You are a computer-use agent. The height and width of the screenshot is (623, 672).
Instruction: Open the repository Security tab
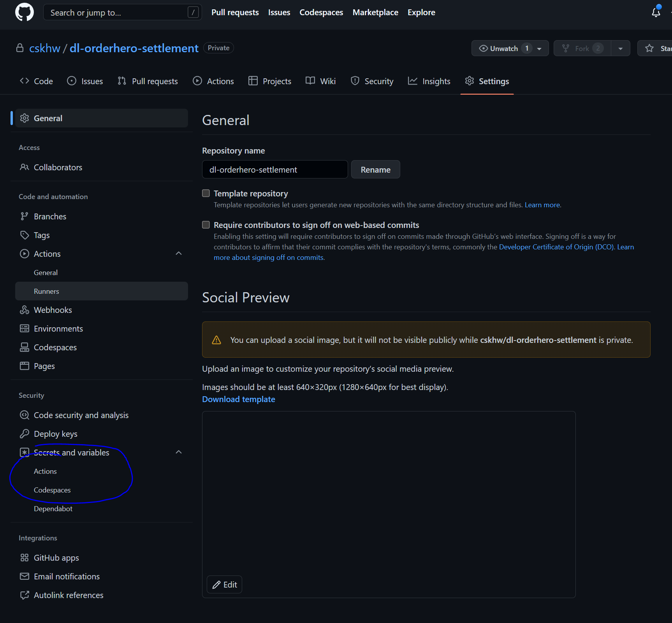coord(372,81)
